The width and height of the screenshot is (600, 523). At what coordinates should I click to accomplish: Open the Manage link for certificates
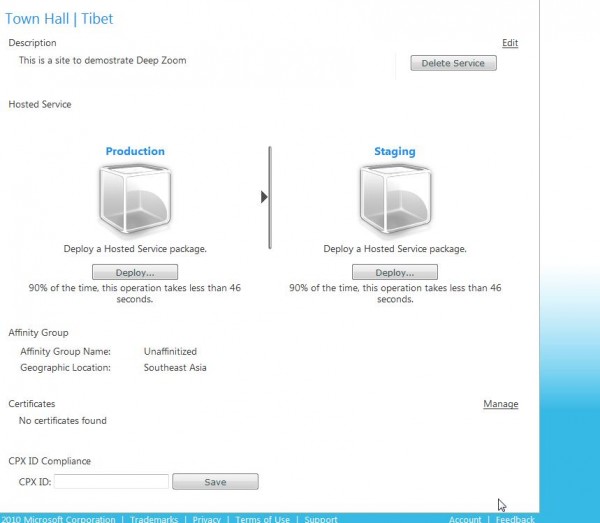500,404
